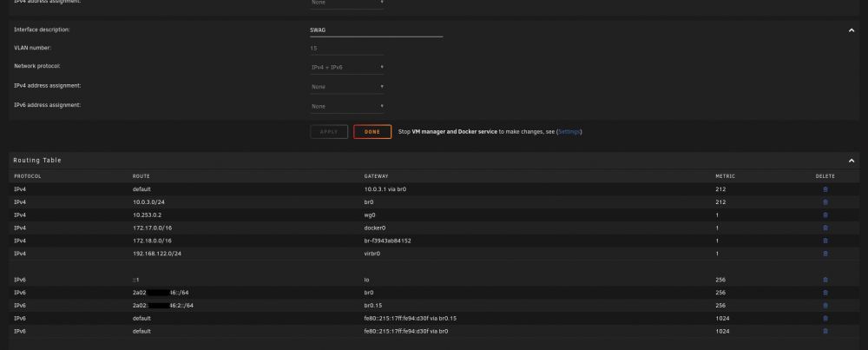Click the Delete column header
The height and width of the screenshot is (350, 868).
pyautogui.click(x=825, y=176)
